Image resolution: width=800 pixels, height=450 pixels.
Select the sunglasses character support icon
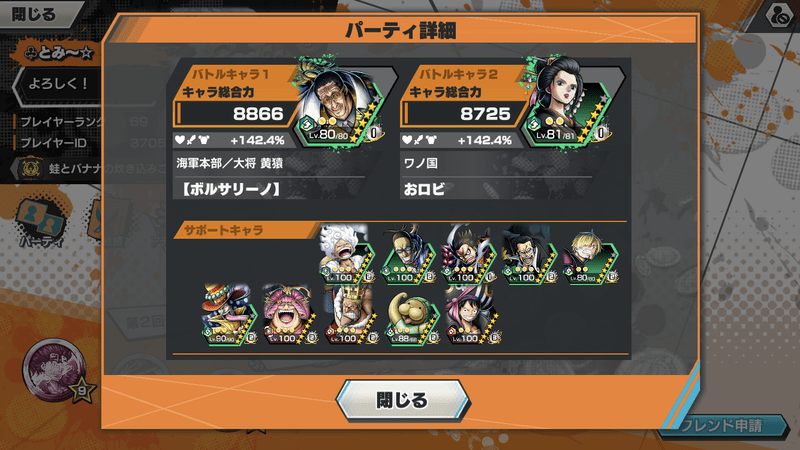[409, 256]
